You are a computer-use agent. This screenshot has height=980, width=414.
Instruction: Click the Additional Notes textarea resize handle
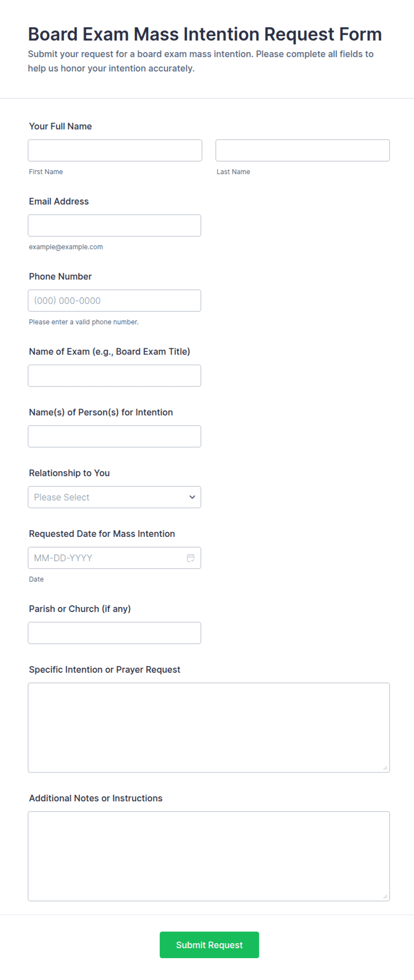(385, 896)
